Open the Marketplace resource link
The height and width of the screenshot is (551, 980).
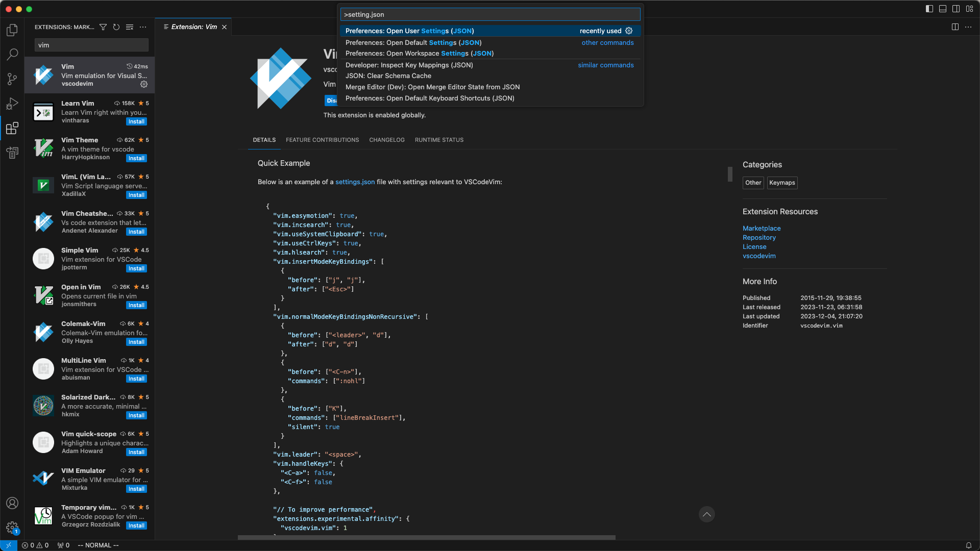[762, 229]
